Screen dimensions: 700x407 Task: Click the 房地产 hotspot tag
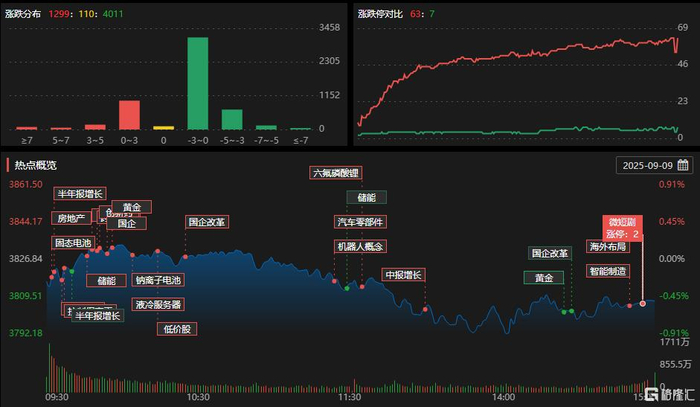pyautogui.click(x=71, y=218)
